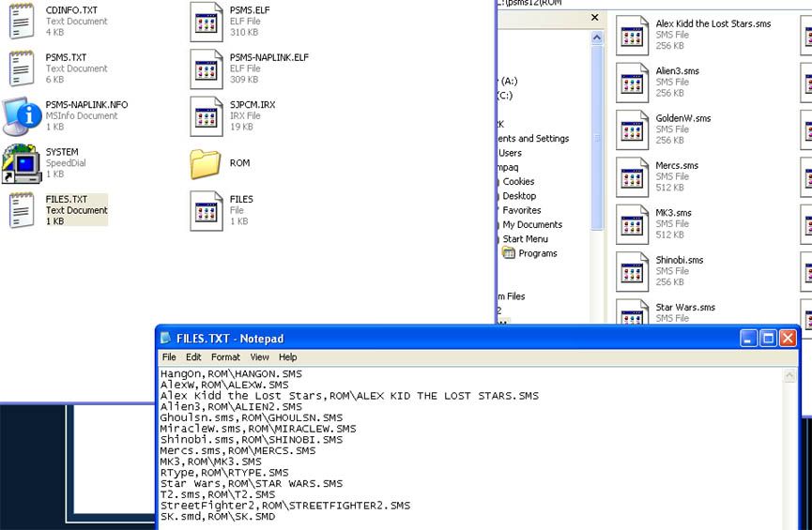Viewport: 812px width, 530px height.
Task: Select the GoldenW.sms file icon
Action: click(x=632, y=129)
